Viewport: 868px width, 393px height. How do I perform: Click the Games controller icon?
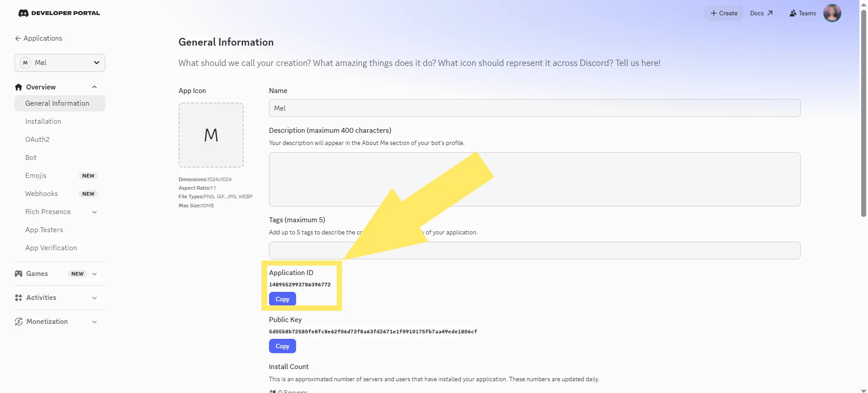point(19,274)
